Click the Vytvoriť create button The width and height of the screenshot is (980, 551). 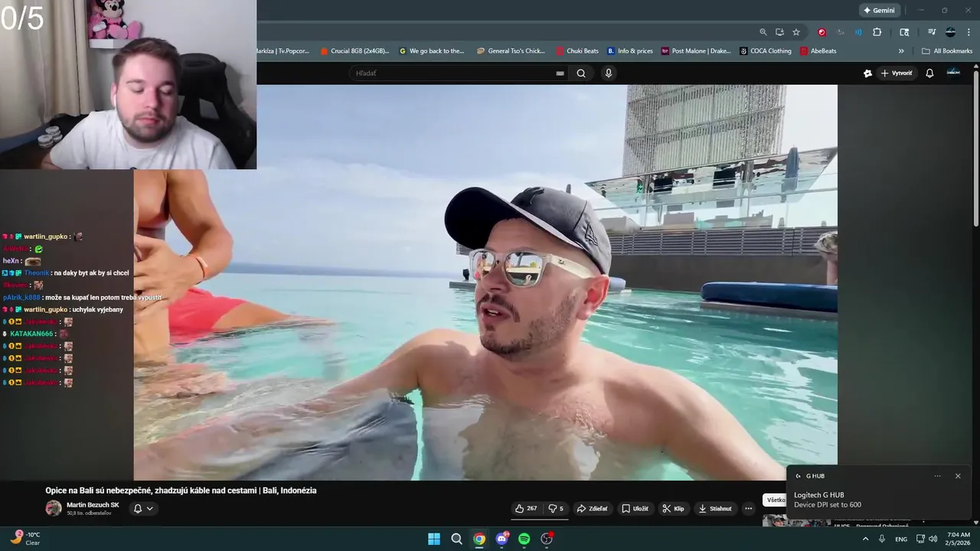pos(897,73)
